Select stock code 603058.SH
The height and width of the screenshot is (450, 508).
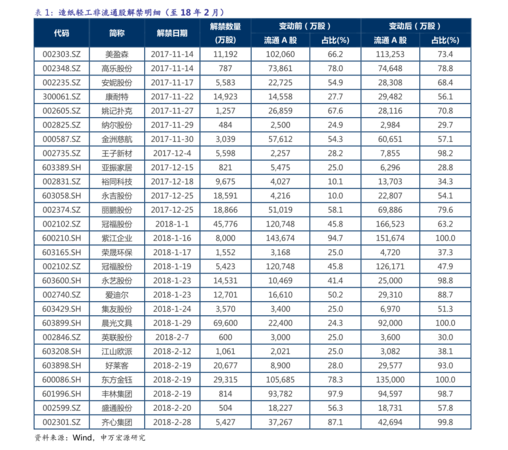pos(62,196)
